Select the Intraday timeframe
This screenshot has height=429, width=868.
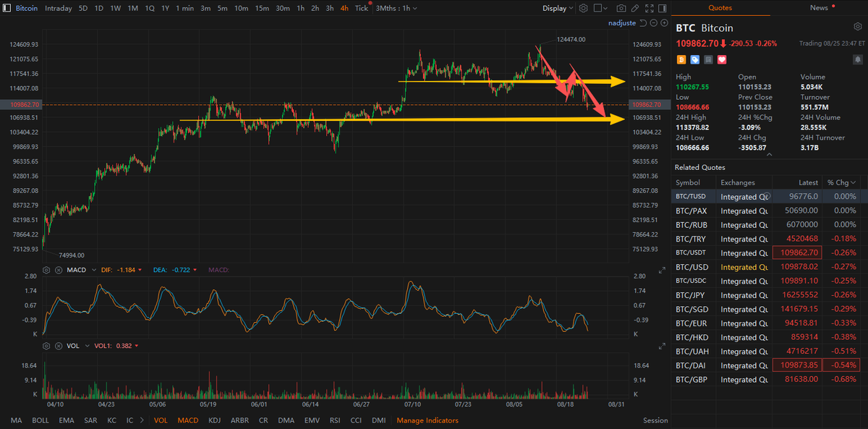point(59,8)
